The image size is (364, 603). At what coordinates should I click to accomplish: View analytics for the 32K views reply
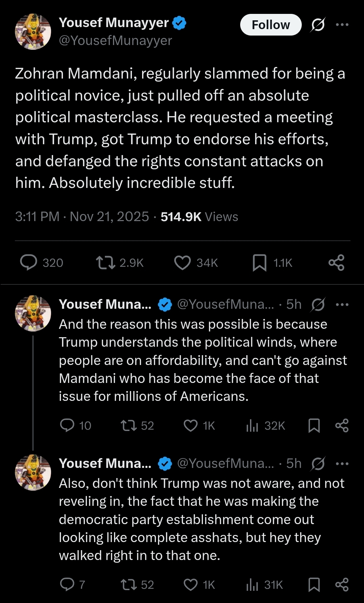pyautogui.click(x=252, y=426)
